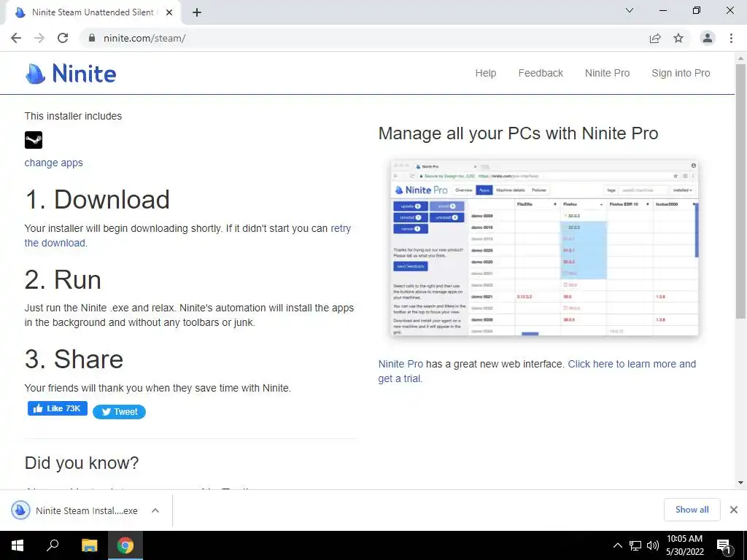Image resolution: width=747 pixels, height=560 pixels.
Task: Click 'This installer includes' text
Action: click(x=74, y=116)
